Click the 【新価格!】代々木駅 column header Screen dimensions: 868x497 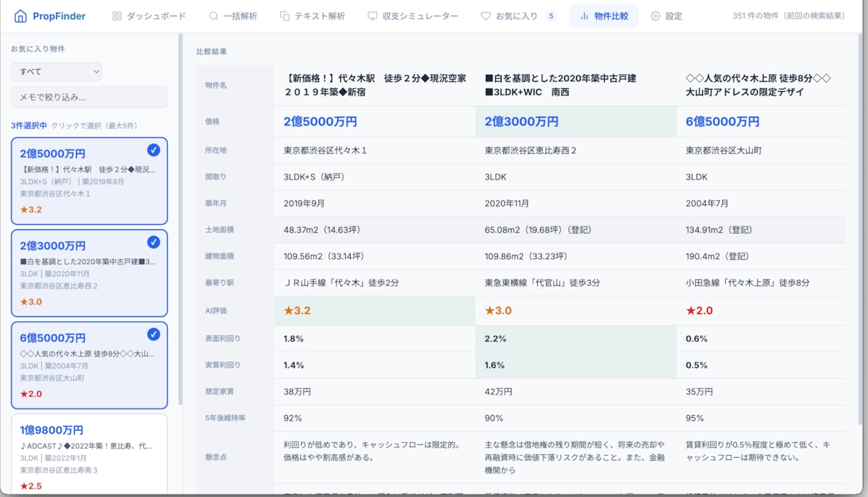(x=375, y=85)
